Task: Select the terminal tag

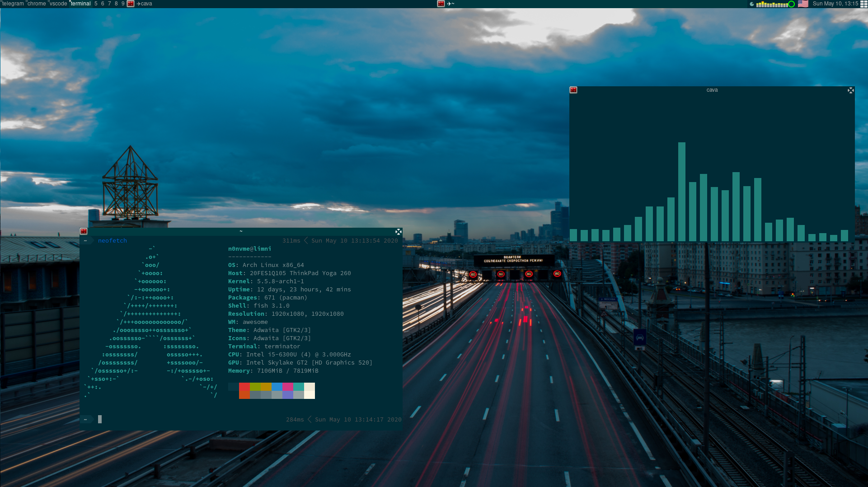Action: pyautogui.click(x=81, y=4)
